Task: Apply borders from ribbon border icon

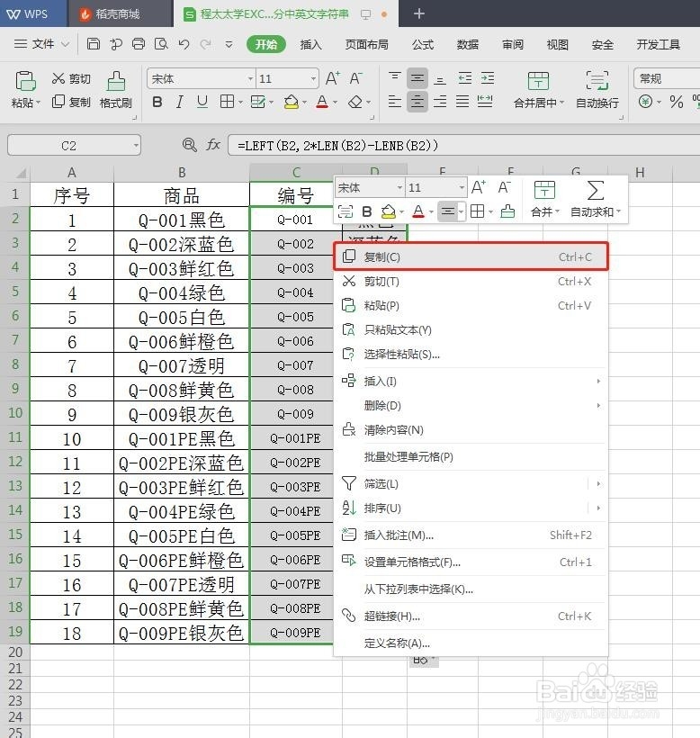Action: click(228, 102)
